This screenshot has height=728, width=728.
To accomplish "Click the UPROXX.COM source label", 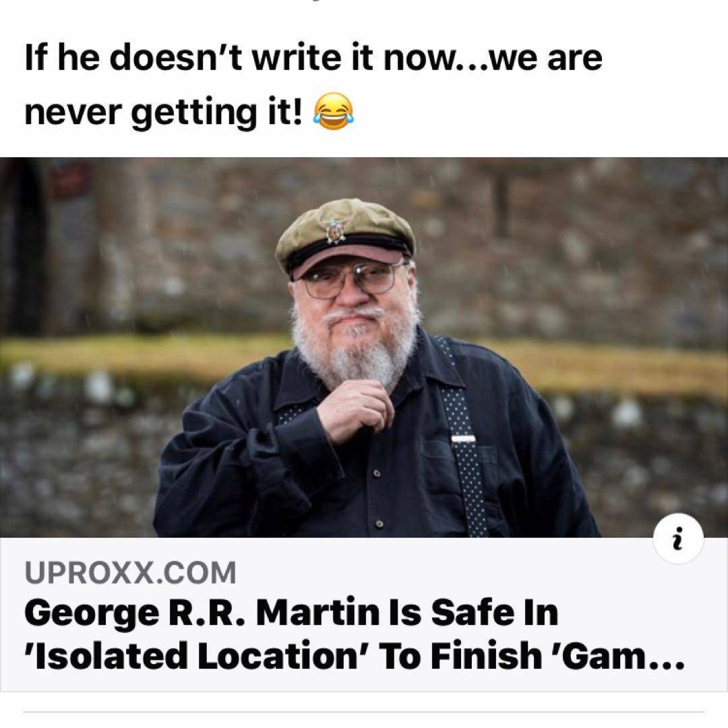I will [131, 572].
